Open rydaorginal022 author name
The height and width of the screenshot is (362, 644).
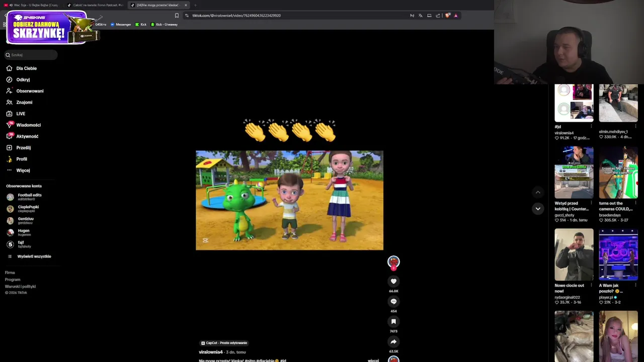click(567, 297)
